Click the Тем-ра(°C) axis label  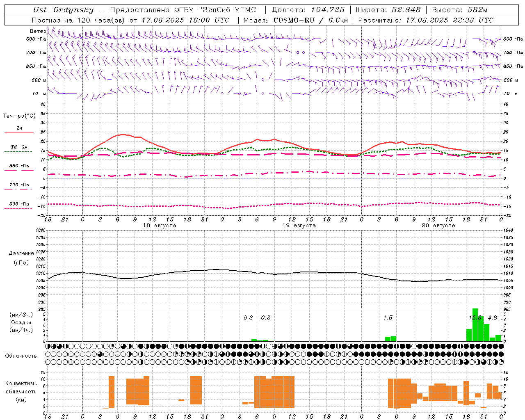click(19, 116)
